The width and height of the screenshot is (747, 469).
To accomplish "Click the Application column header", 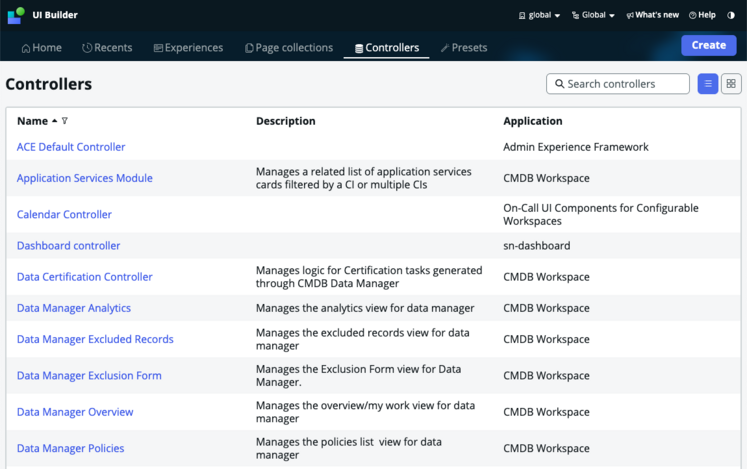I will (x=533, y=121).
